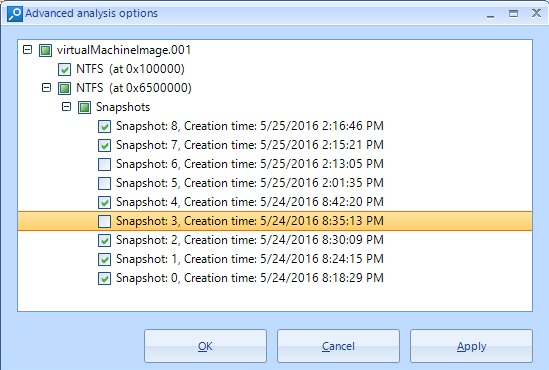549x370 pixels.
Task: Click the Cancel button
Action: [338, 346]
